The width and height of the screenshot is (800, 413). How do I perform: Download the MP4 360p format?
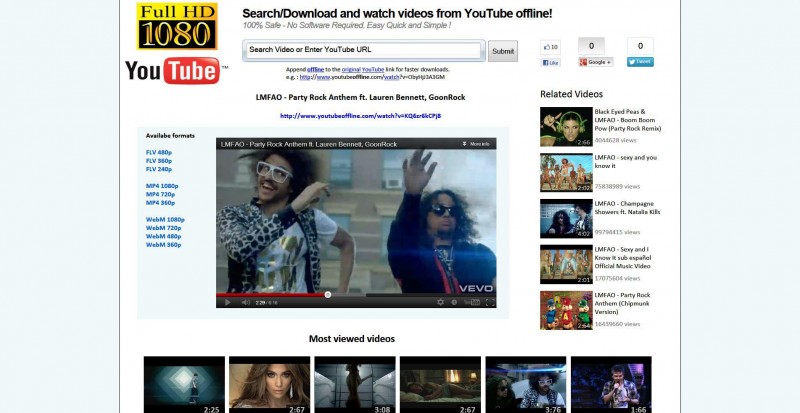[x=160, y=203]
